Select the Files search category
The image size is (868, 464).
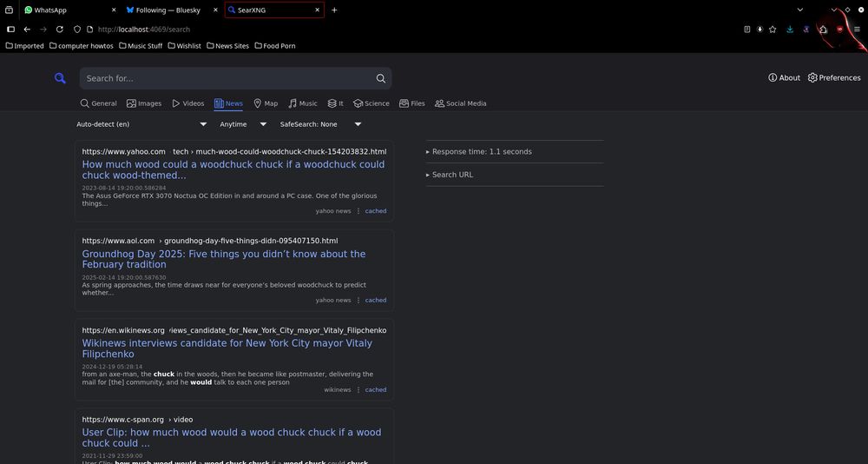(x=412, y=103)
